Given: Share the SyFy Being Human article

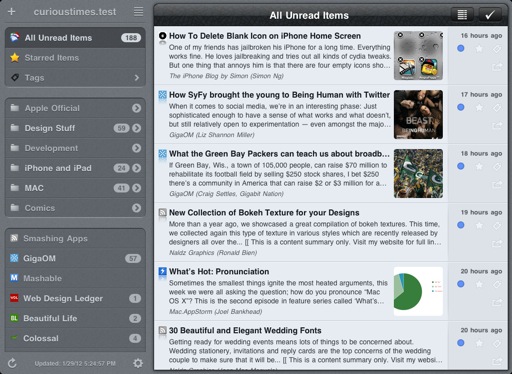Looking at the screenshot, I should 497,126.
